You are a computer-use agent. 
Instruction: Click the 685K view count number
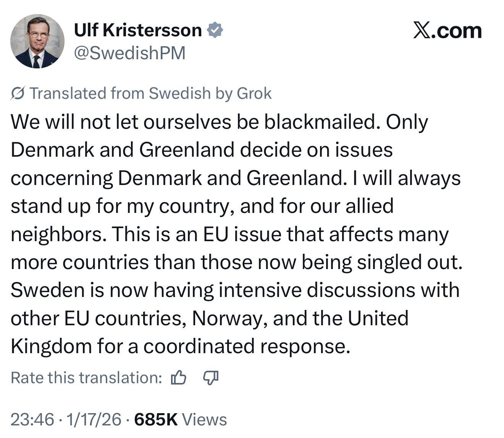[x=156, y=420]
